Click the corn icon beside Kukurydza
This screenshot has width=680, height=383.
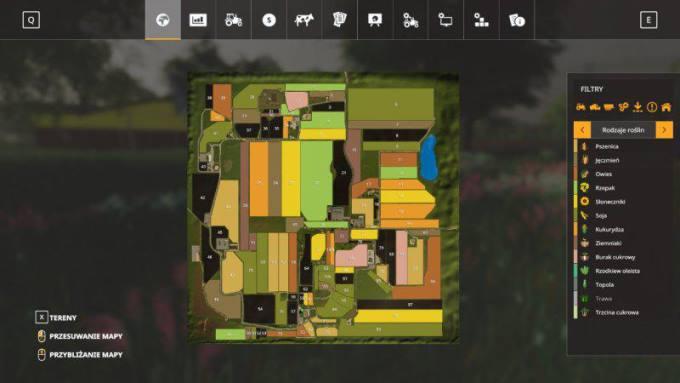click(585, 229)
